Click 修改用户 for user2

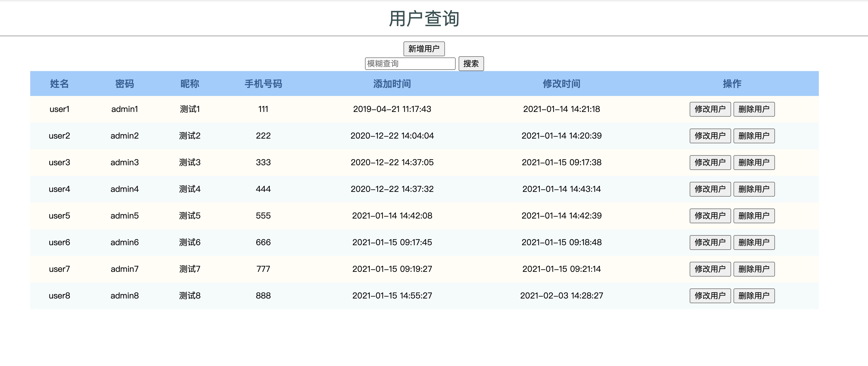coord(710,136)
